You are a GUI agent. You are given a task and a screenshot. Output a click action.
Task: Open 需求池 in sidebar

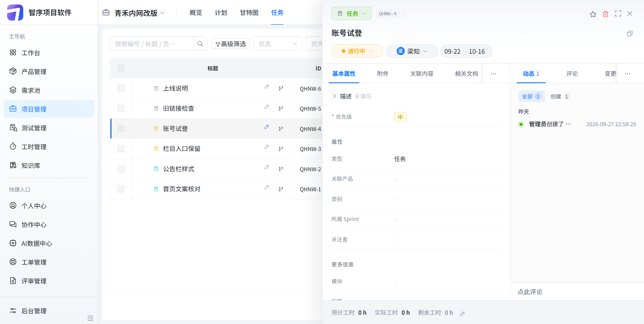coord(49,90)
